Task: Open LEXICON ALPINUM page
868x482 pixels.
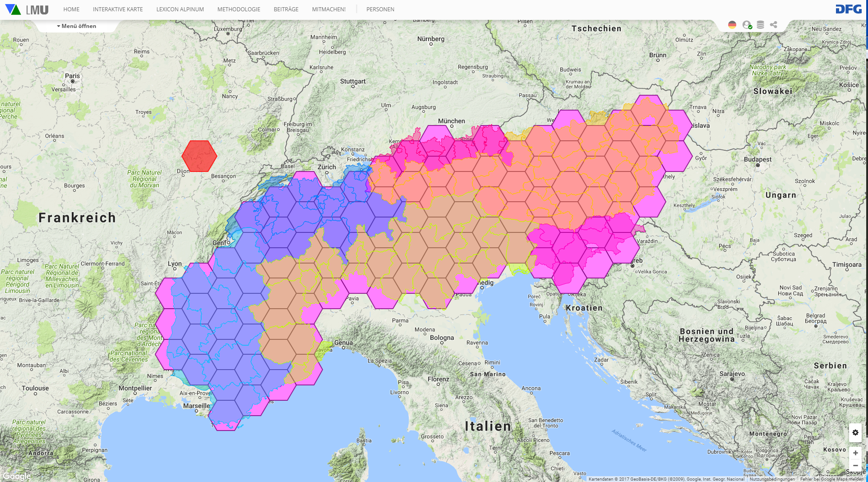Action: [x=180, y=9]
